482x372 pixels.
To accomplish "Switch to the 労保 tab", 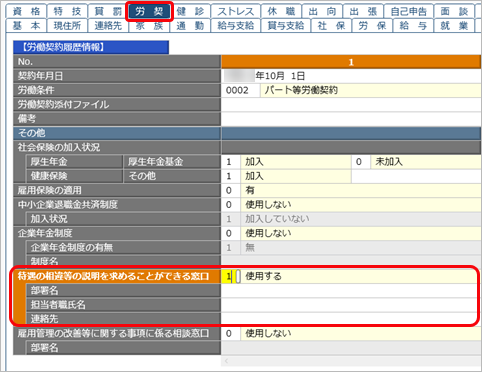I will click(372, 26).
